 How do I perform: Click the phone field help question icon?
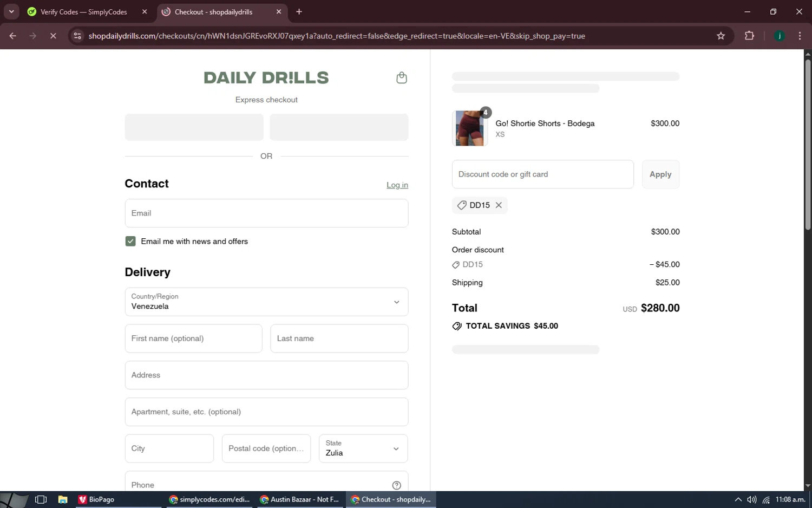click(396, 485)
